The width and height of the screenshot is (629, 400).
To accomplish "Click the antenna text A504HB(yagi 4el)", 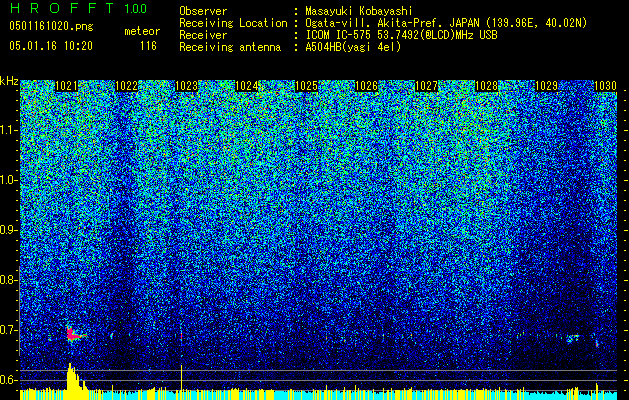I will [353, 47].
